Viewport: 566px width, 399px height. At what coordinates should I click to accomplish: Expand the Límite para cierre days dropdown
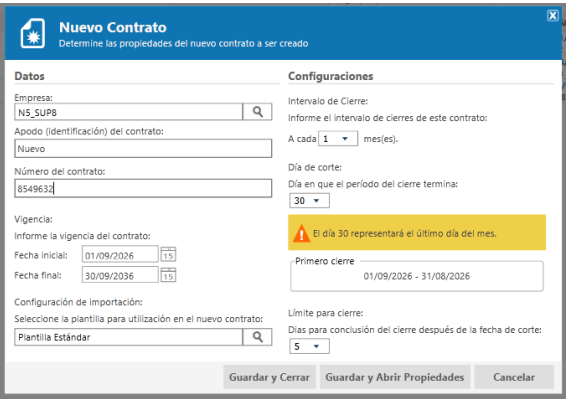coord(309,346)
